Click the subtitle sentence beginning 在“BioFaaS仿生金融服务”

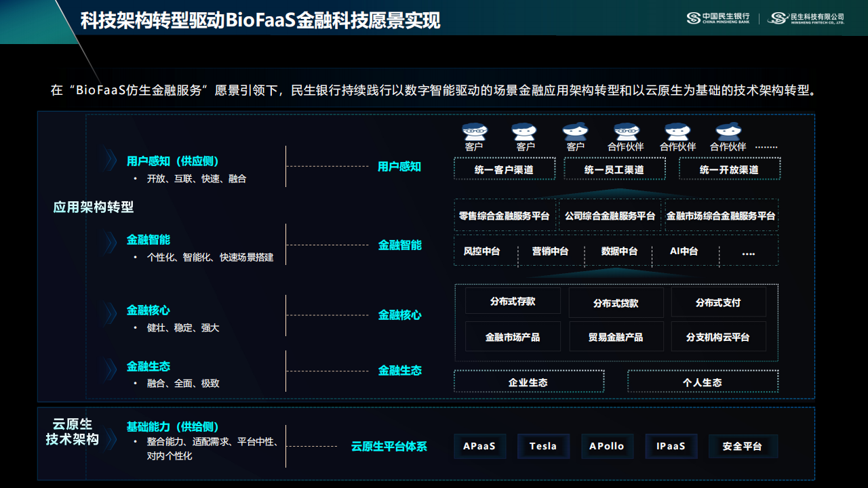(x=433, y=90)
